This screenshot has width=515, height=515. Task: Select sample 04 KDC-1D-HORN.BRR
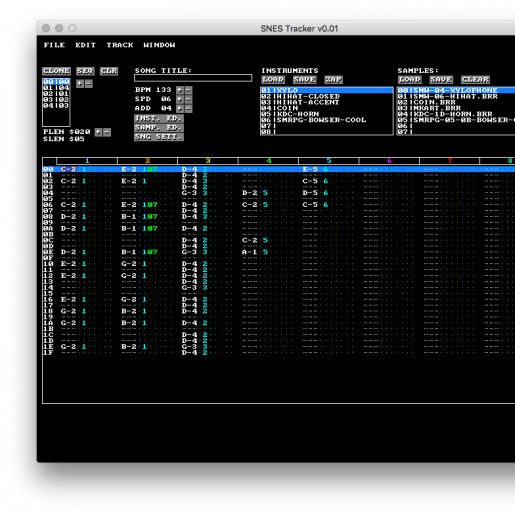(x=456, y=114)
